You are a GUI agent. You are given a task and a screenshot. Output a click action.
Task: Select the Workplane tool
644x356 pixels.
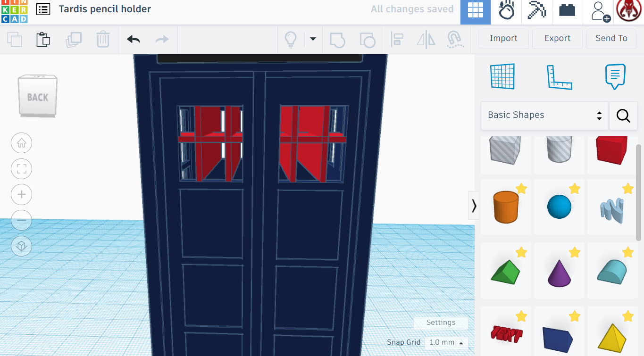[502, 76]
